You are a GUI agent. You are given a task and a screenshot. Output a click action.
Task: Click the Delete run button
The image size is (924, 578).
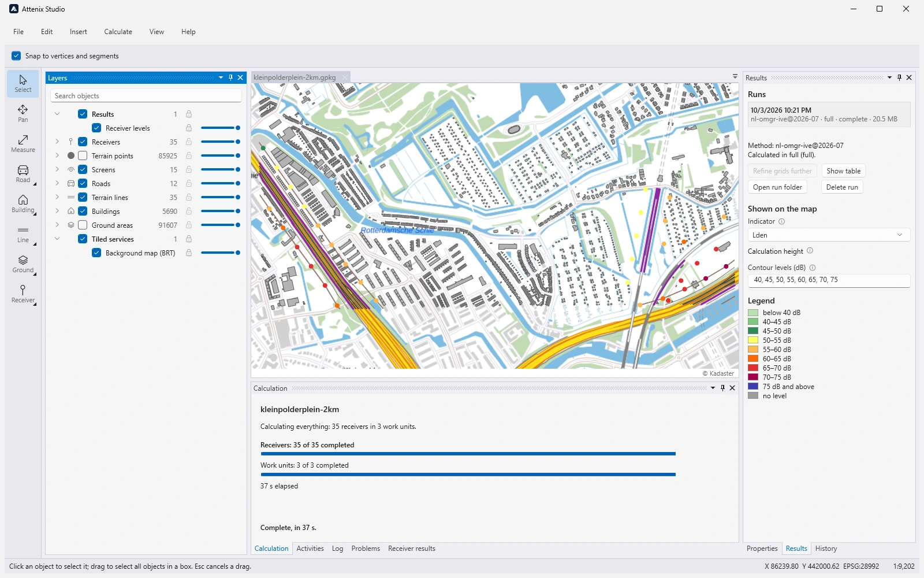click(x=842, y=187)
